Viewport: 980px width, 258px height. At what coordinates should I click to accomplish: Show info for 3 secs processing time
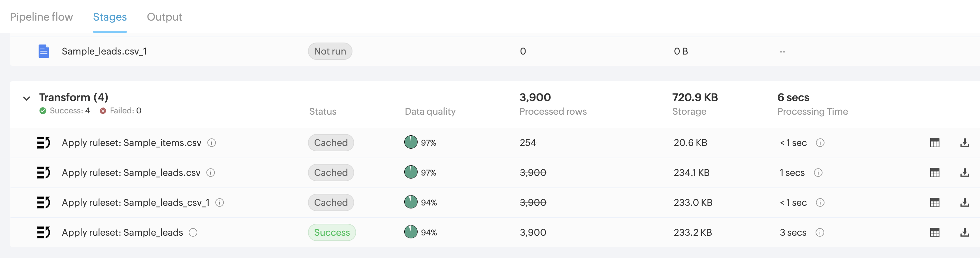[x=820, y=232]
